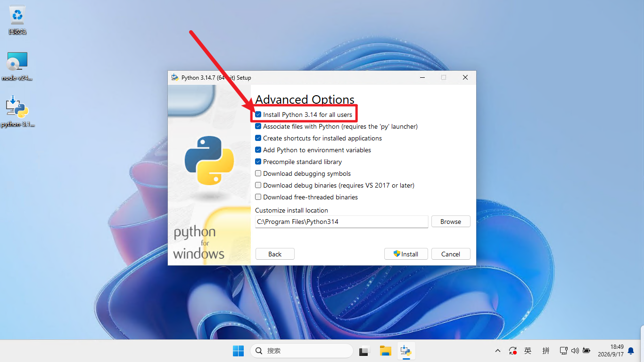
Task: Enable Download free-threaded binaries
Action: (258, 197)
